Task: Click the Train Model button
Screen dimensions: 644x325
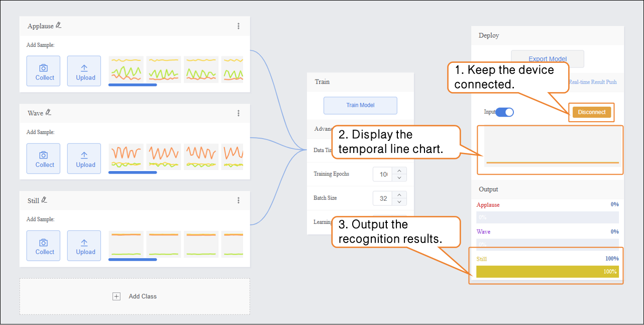Action: tap(360, 105)
